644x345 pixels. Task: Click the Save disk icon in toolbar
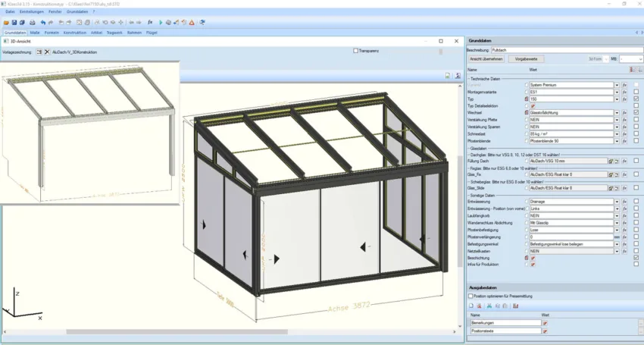coord(14,23)
